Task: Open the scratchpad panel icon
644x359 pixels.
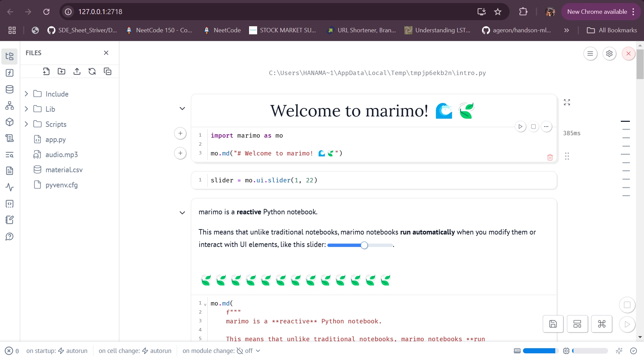Action: tap(9, 220)
